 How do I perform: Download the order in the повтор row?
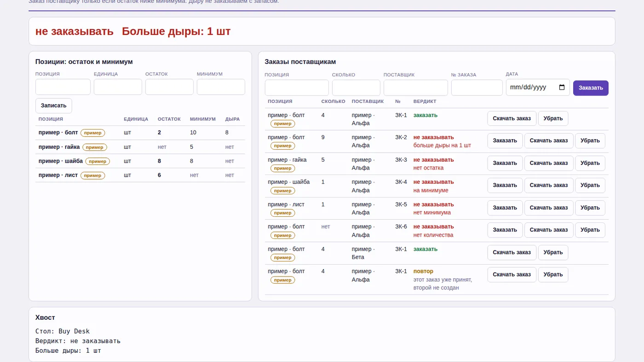(512, 274)
